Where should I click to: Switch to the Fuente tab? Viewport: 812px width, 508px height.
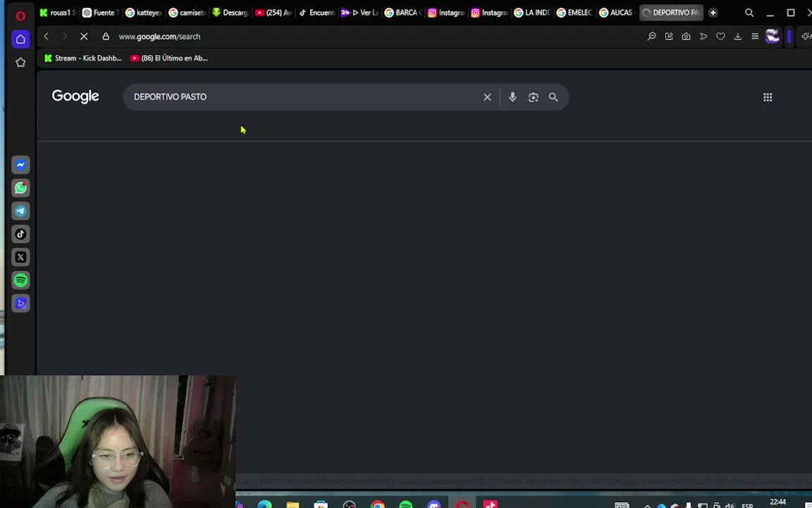[x=101, y=13]
